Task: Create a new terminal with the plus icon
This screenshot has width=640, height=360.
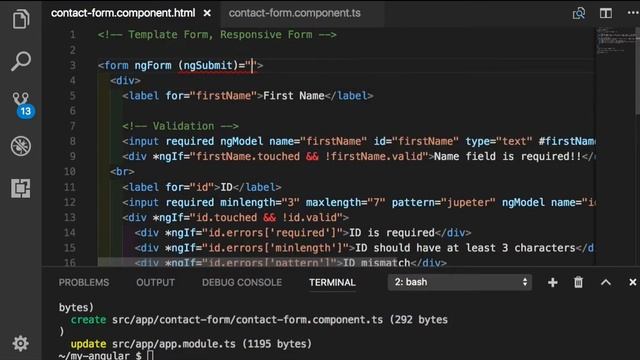Action: [x=552, y=282]
